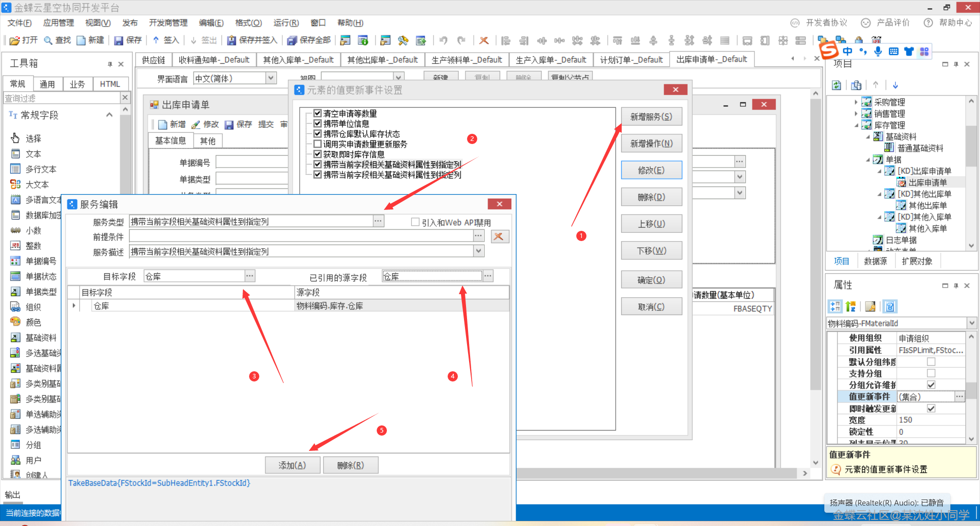
Task: Click the 保存并签入 toolbar icon
Action: 232,40
